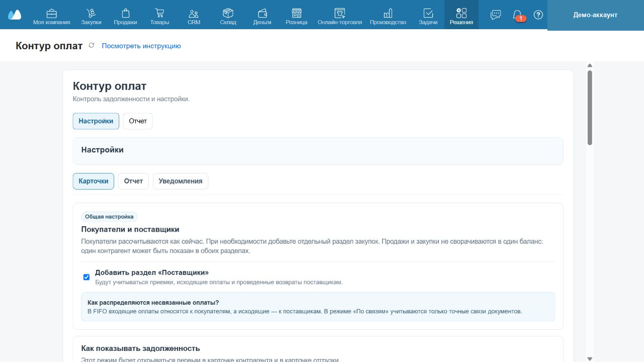Click the Как распределяются несвязанные оплаты? text
This screenshot has height=362, width=644.
(153, 302)
